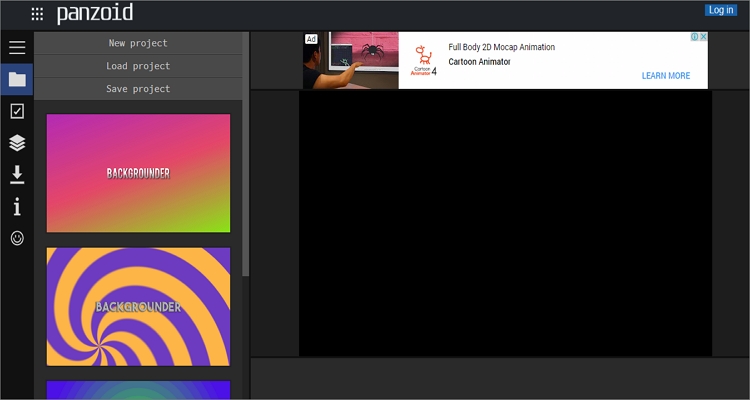Select the pink-green gradient Backgrounder template
Screen dimensions: 750x400
138,173
